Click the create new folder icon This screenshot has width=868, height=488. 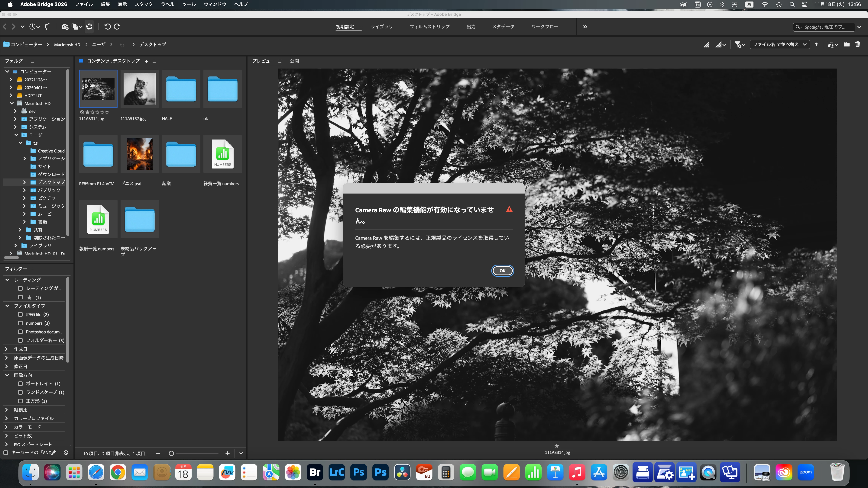tap(847, 44)
